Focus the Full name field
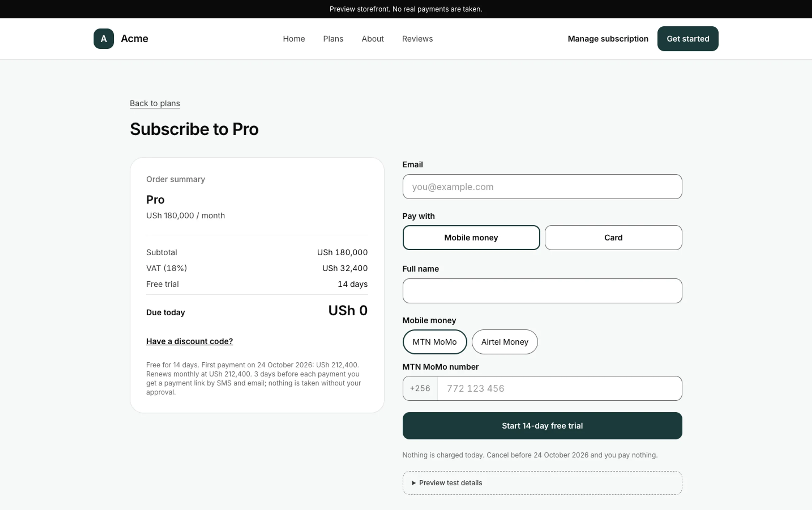This screenshot has height=510, width=812. click(542, 291)
